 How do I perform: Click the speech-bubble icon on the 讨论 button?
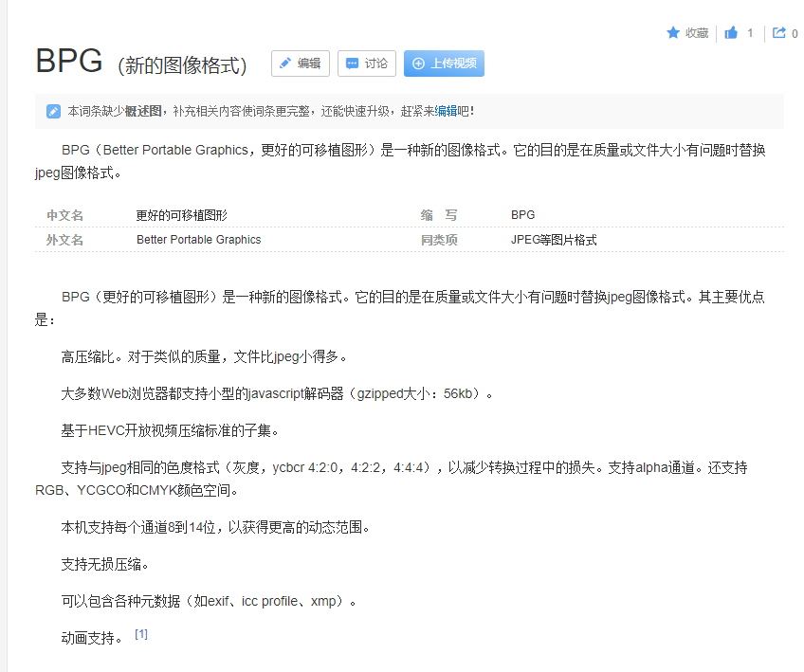point(353,64)
